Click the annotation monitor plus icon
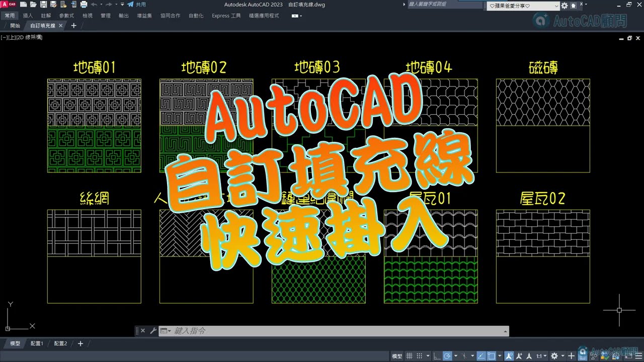The image size is (644, 362). point(571,356)
